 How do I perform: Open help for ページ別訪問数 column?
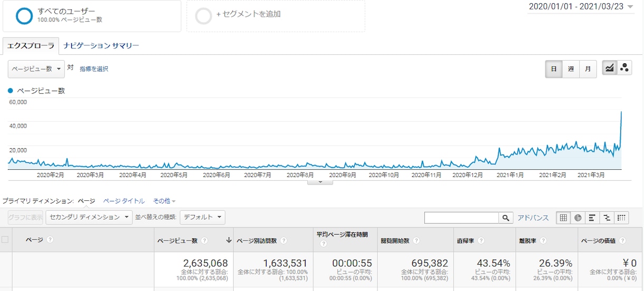[x=283, y=241]
